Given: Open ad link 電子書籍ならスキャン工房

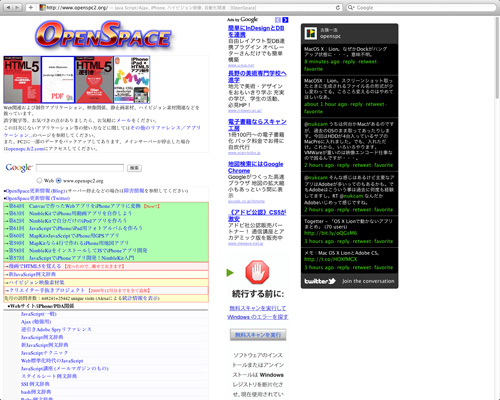Looking at the screenshot, I should [x=257, y=125].
